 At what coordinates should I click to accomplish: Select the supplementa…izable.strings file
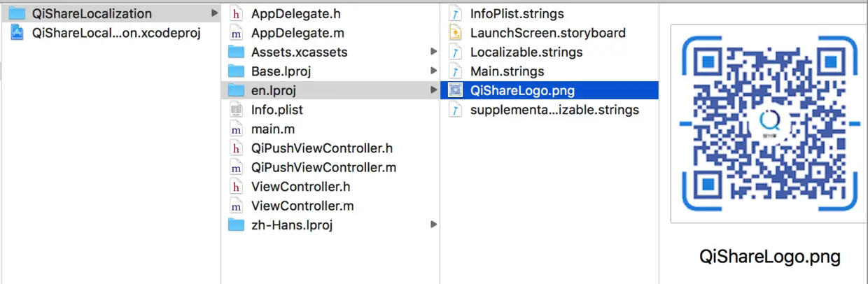point(554,110)
